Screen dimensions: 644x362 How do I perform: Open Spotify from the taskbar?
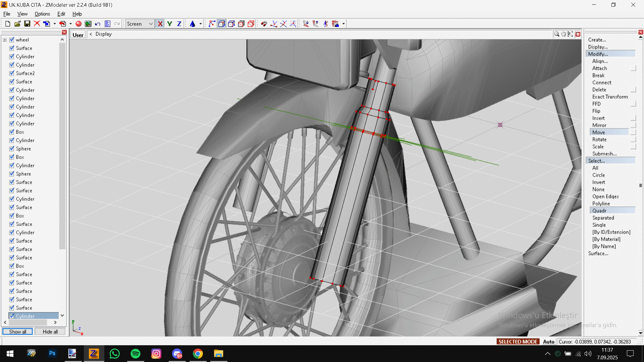point(136,354)
